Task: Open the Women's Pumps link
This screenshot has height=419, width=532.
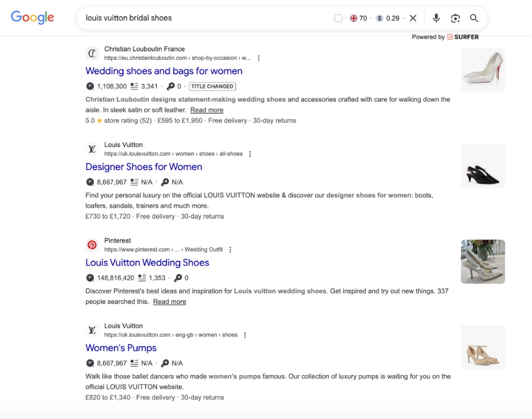Action: point(121,348)
